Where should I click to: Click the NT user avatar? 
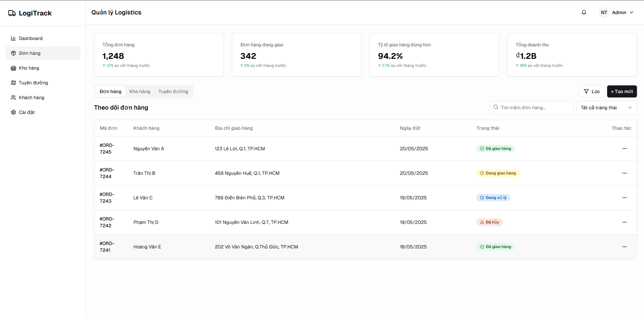604,12
